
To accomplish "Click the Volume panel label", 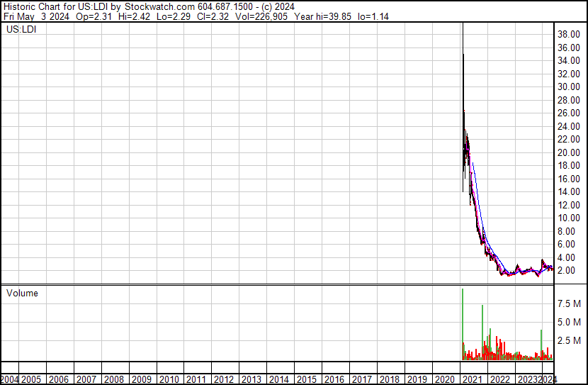I will point(22,294).
